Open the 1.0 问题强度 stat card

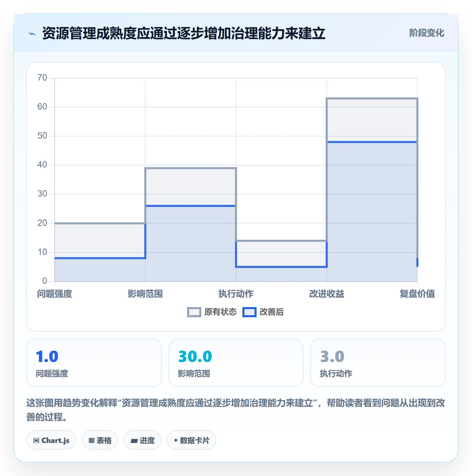pyautogui.click(x=94, y=363)
